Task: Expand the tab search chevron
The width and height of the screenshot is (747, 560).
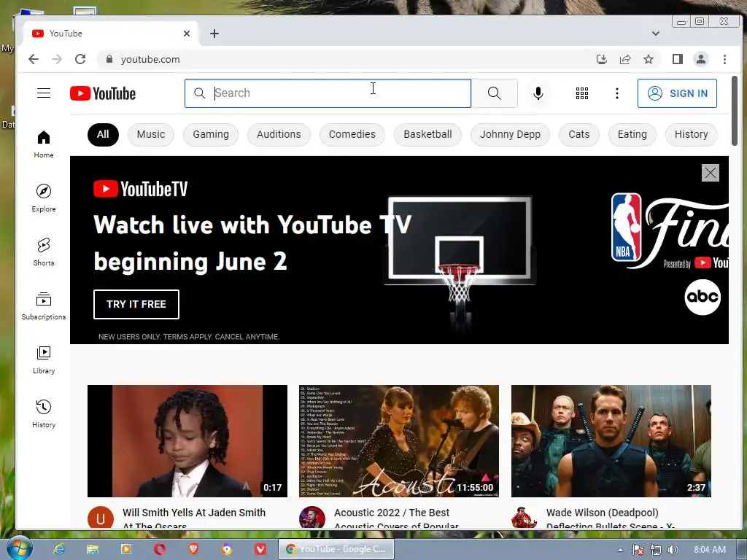Action: click(656, 34)
